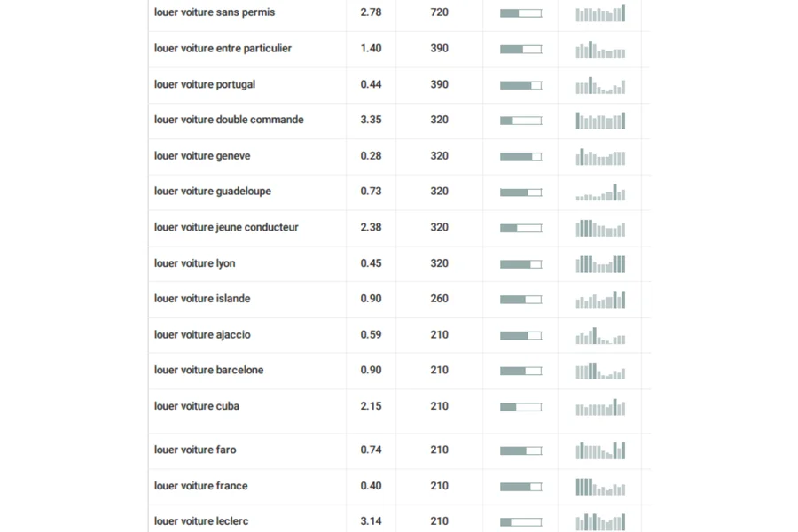Screen dimensions: 798x532
Task: Open the "louer voiture sans permis" keyword
Action: [x=215, y=12]
